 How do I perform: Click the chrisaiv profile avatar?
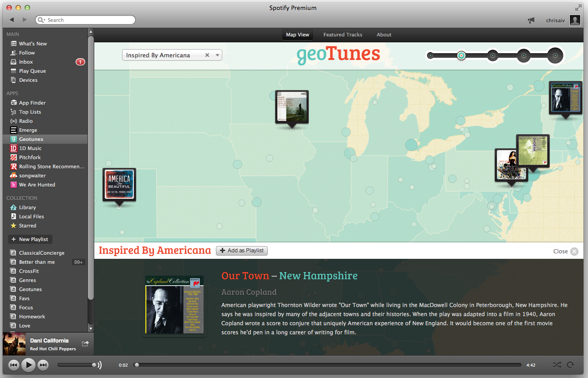point(575,20)
